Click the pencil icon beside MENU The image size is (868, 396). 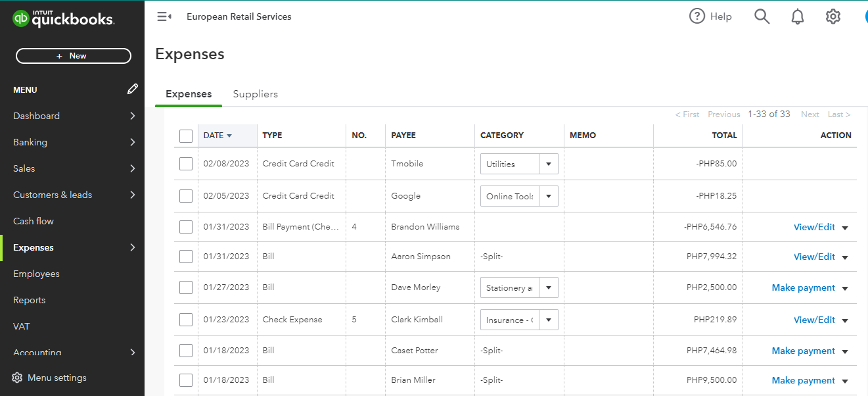coord(133,89)
